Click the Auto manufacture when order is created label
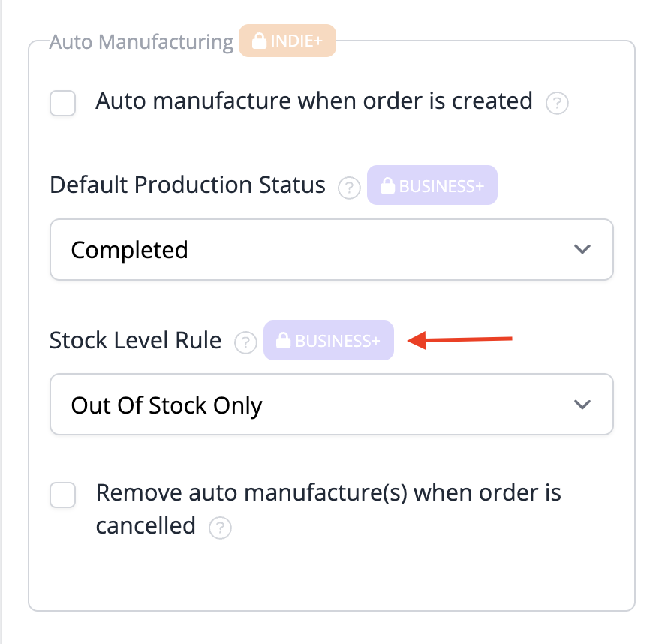The height and width of the screenshot is (644, 662). tap(314, 101)
